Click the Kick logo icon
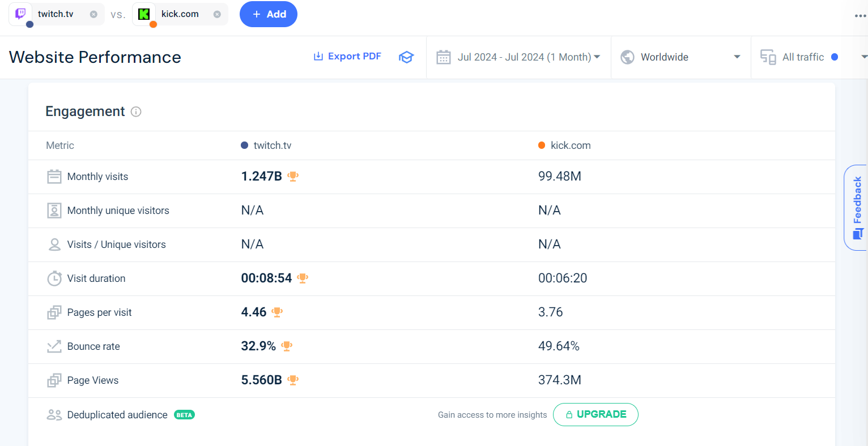 (x=144, y=14)
